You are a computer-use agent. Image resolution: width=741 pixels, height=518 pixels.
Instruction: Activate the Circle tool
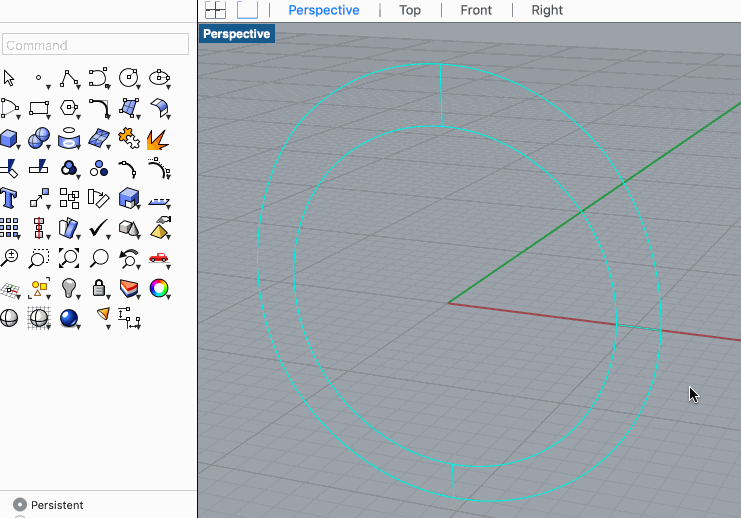(129, 78)
